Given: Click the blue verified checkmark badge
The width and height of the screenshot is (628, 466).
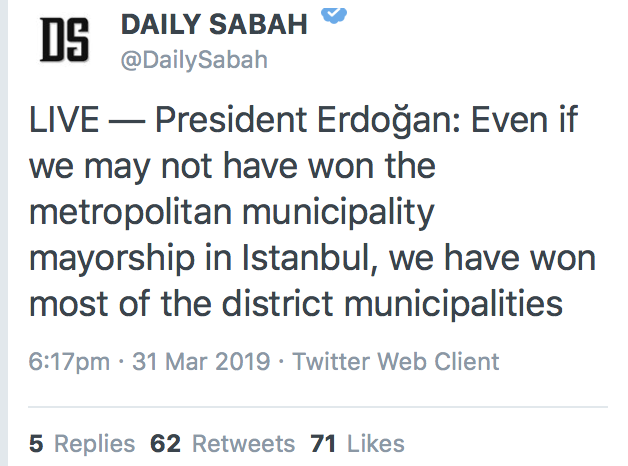Looking at the screenshot, I should 334,15.
